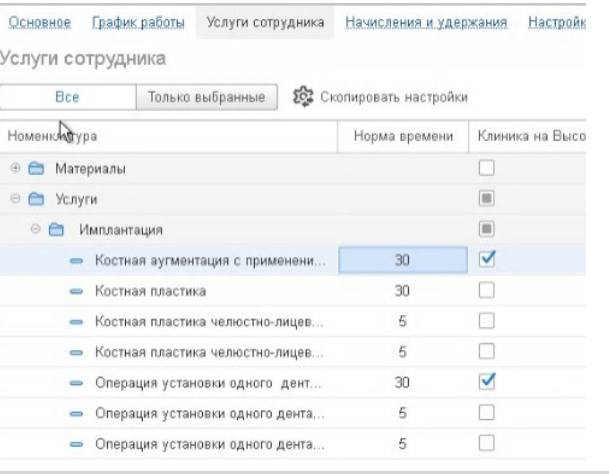
Task: Collapse the Услуги tree node
Action: pos(15,199)
